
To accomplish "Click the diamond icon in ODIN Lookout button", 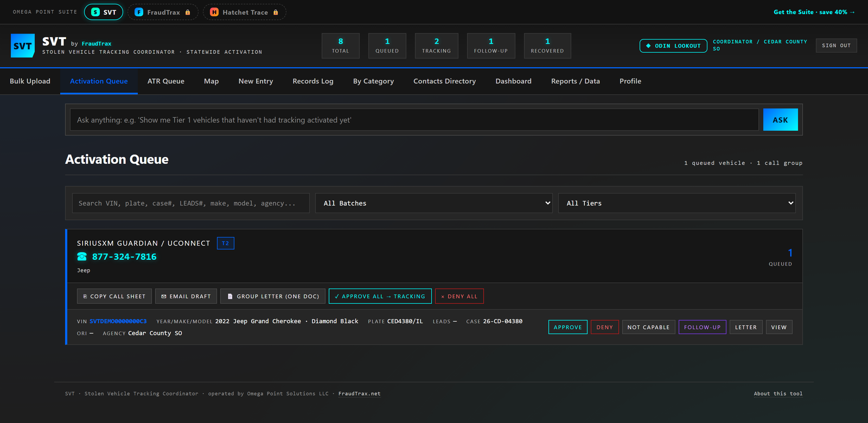I will (x=648, y=46).
